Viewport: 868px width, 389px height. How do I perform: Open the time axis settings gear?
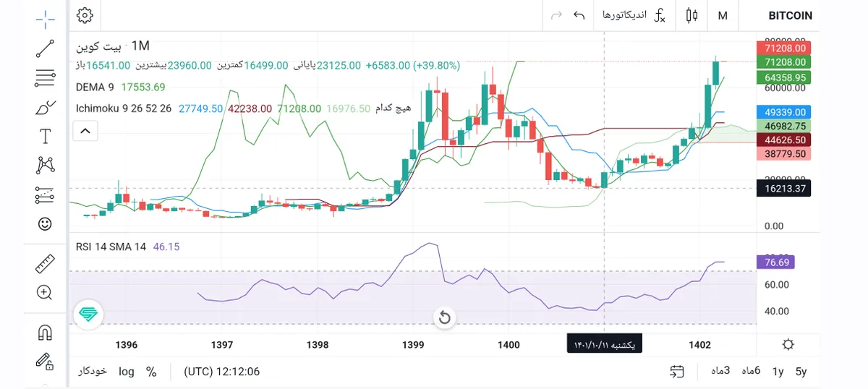[x=788, y=344]
